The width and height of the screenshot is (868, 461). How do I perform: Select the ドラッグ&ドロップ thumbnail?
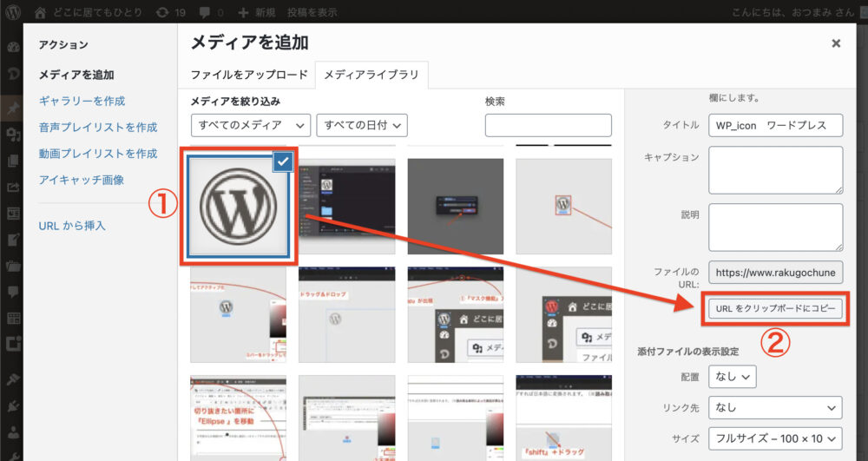(x=347, y=315)
